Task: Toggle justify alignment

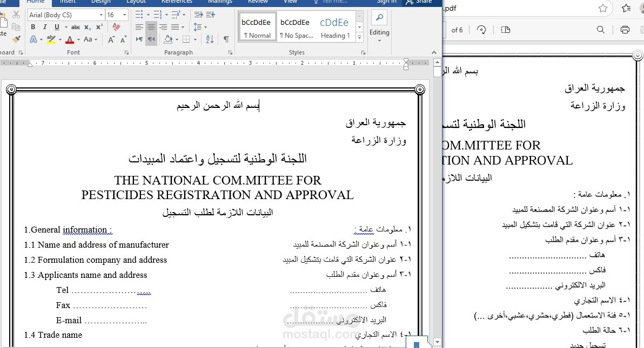Action: tap(175, 27)
